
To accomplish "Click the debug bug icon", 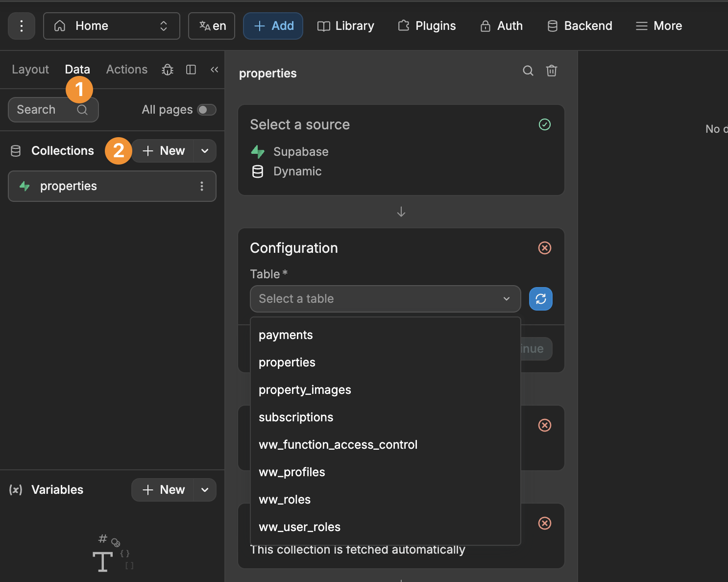I will 168,70.
